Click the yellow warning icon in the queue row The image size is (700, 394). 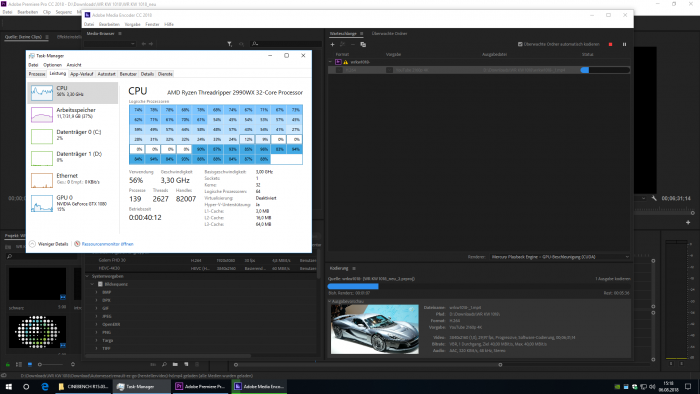pyautogui.click(x=345, y=62)
